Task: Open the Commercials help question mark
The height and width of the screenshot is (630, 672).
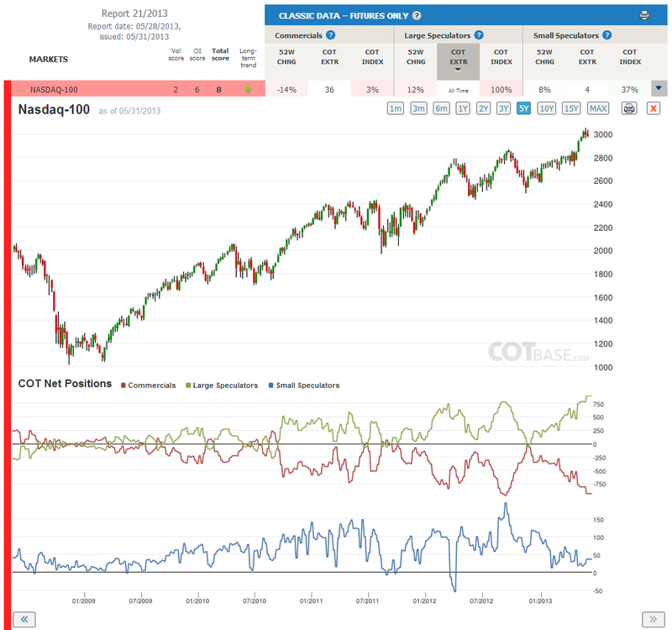Action: 330,35
